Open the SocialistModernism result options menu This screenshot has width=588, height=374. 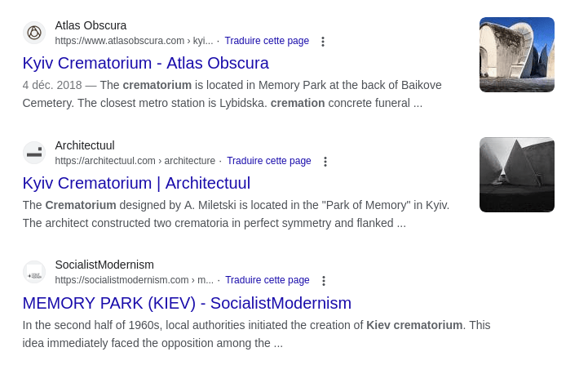click(324, 281)
